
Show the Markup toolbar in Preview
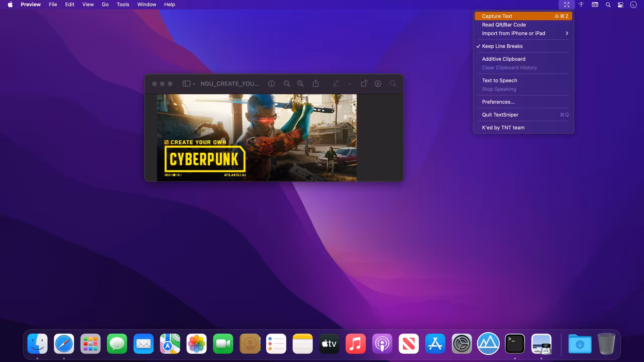coord(378,84)
